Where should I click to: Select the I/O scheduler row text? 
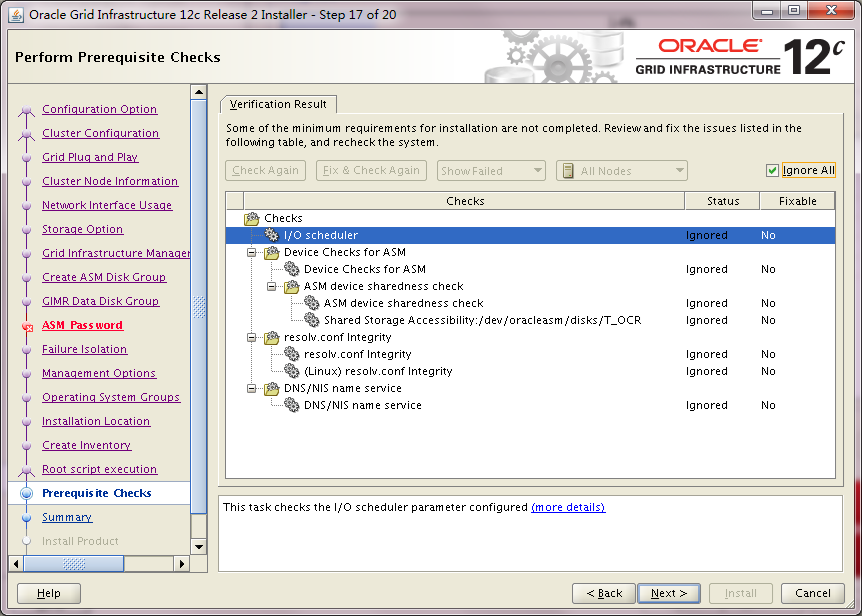pos(321,235)
